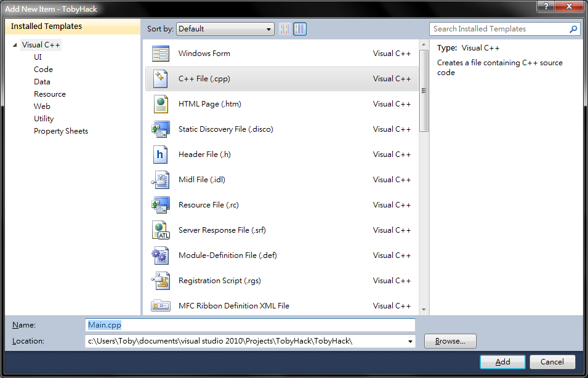Click the C++ File (.cpp) icon
This screenshot has width=588, height=378.
(161, 79)
